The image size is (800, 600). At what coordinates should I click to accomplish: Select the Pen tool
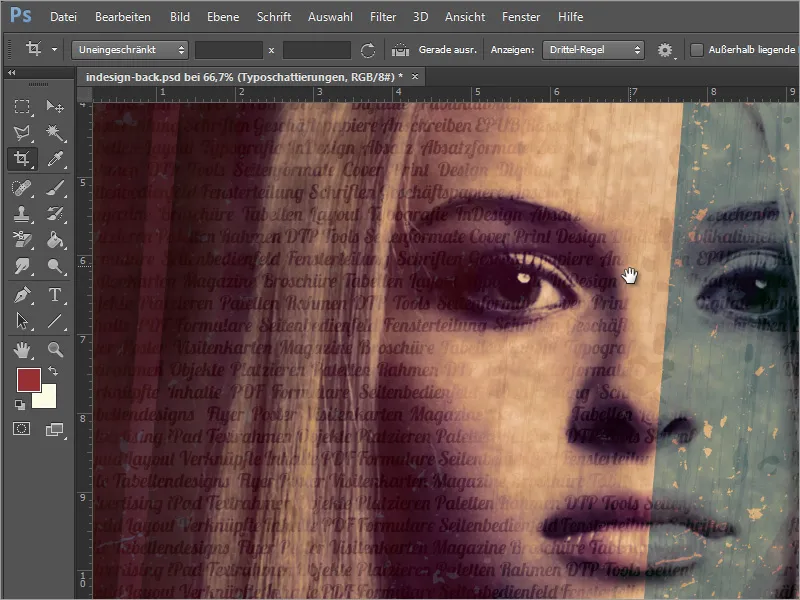pyautogui.click(x=21, y=295)
